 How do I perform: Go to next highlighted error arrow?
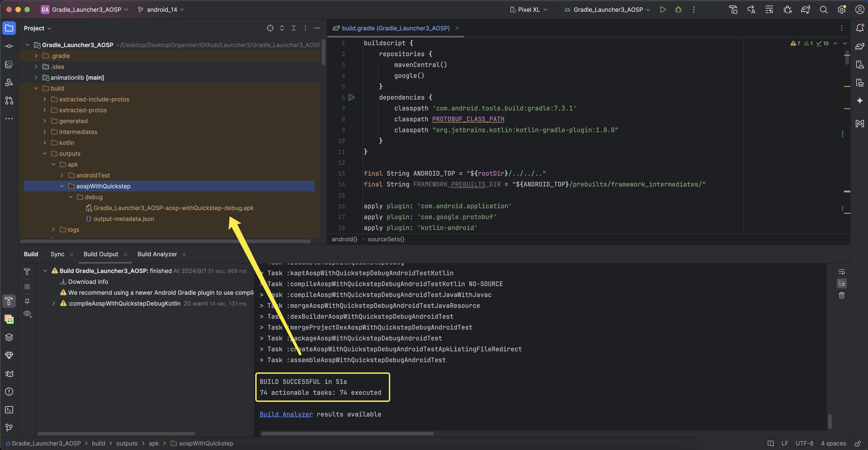tap(845, 43)
